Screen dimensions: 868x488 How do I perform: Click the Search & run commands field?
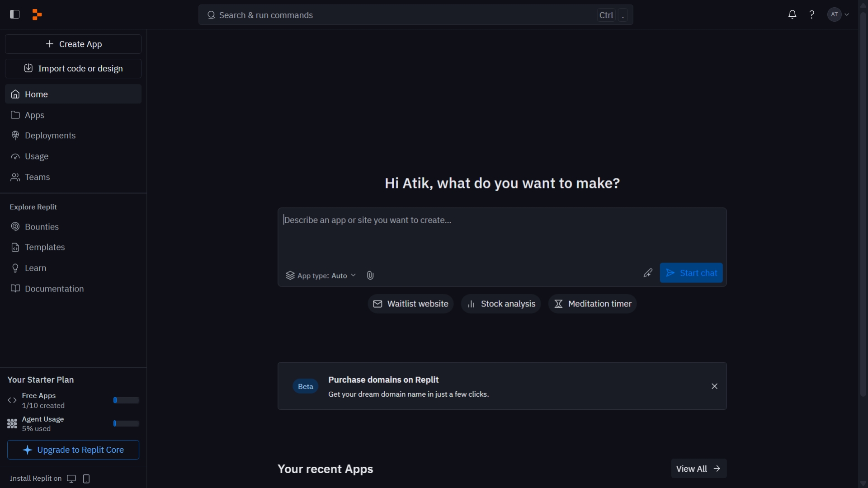pyautogui.click(x=415, y=15)
